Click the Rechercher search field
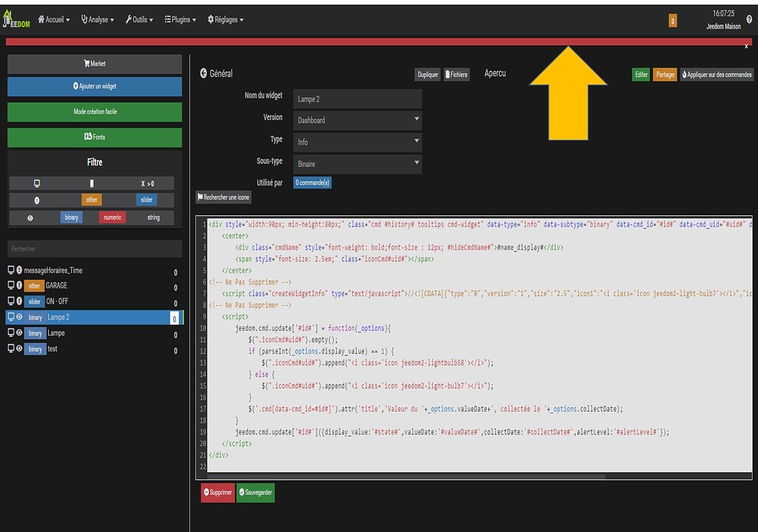 pyautogui.click(x=95, y=249)
